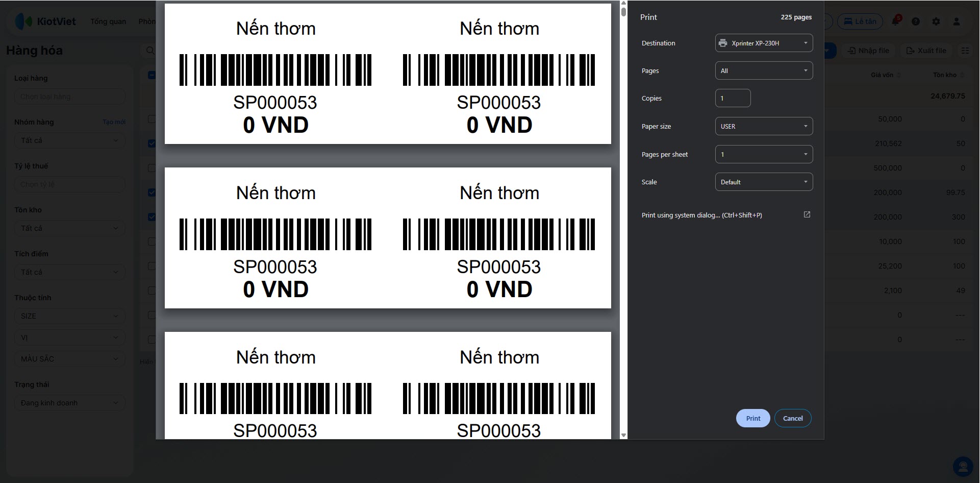Click the KiotViet logo
Image resolution: width=980 pixels, height=483 pixels.
pos(45,21)
